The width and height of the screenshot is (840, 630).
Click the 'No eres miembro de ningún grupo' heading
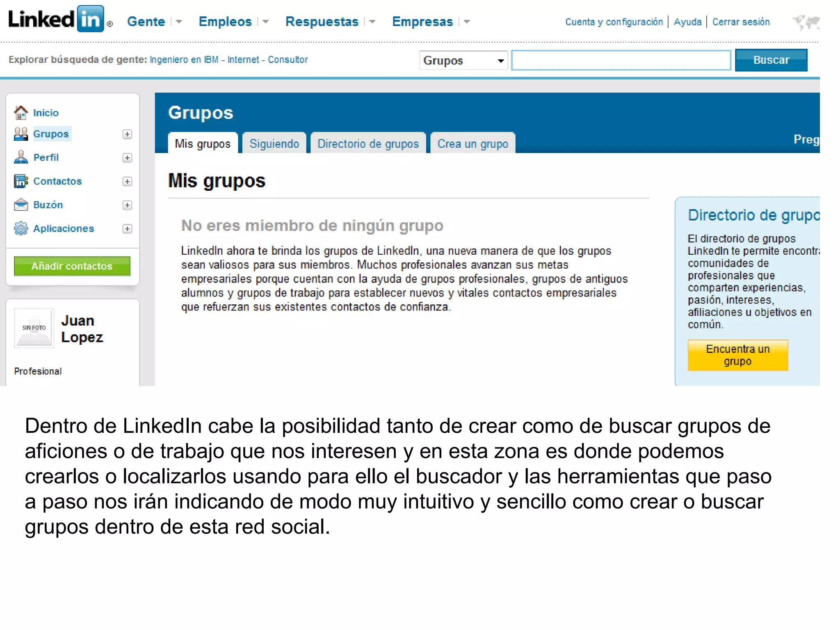tap(312, 225)
